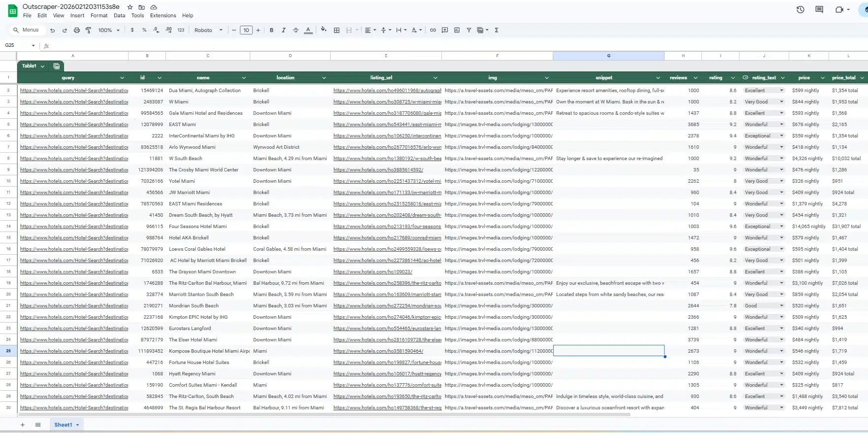Click the Print icon
Viewport: 868px width, 433px height.
pos(76,30)
